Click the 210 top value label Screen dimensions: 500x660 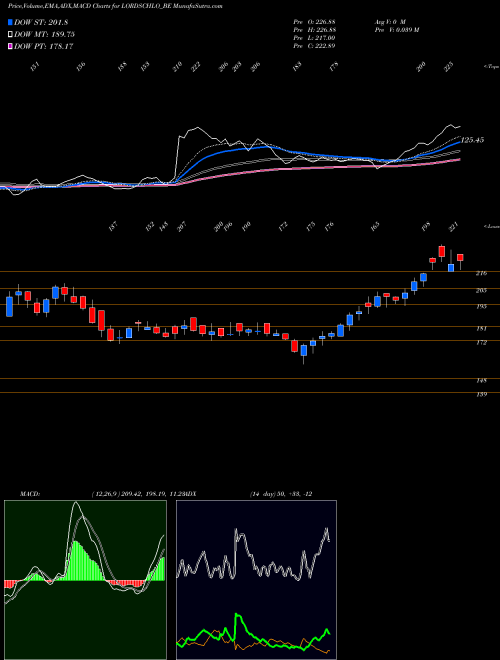tap(177, 67)
